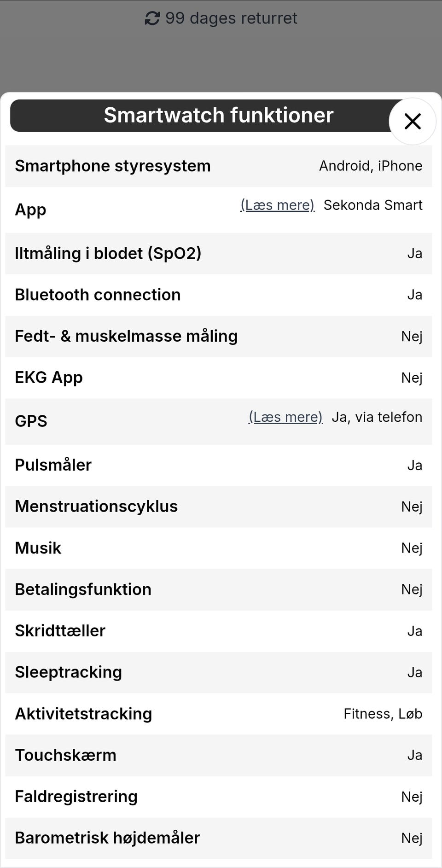
Task: Click the Sleeptracking label
Action: tap(68, 672)
